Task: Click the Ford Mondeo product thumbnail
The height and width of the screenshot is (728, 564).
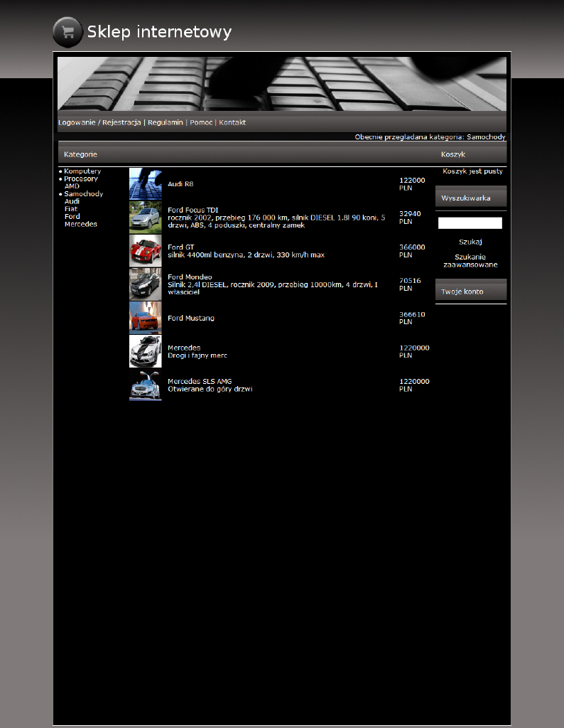Action: tap(146, 284)
